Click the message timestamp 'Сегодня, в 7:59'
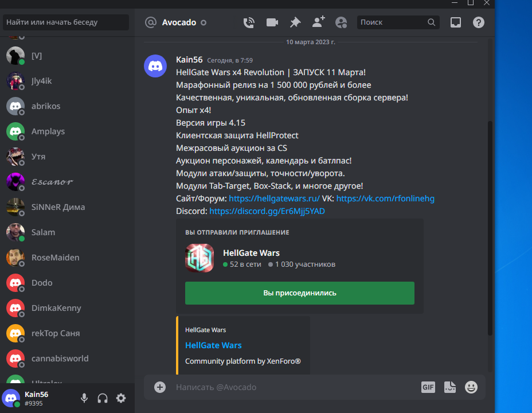Image resolution: width=532 pixels, height=413 pixels. pyautogui.click(x=230, y=60)
